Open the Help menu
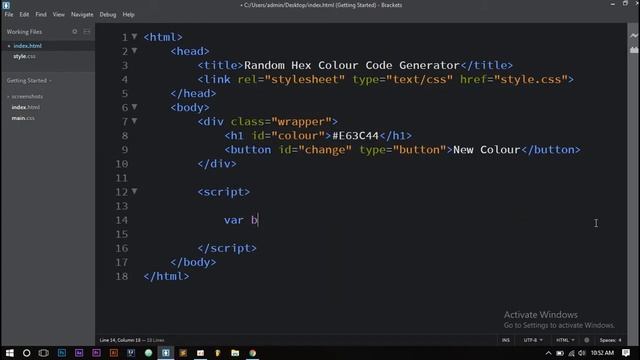 pyautogui.click(x=128, y=14)
